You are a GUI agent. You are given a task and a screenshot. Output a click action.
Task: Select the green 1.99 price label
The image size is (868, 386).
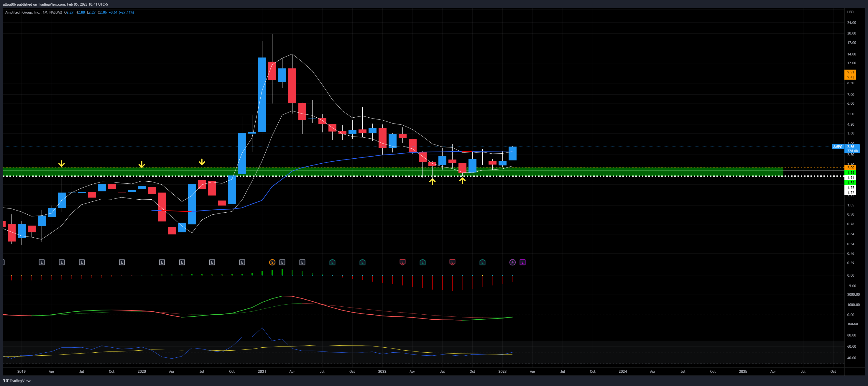[x=850, y=173]
